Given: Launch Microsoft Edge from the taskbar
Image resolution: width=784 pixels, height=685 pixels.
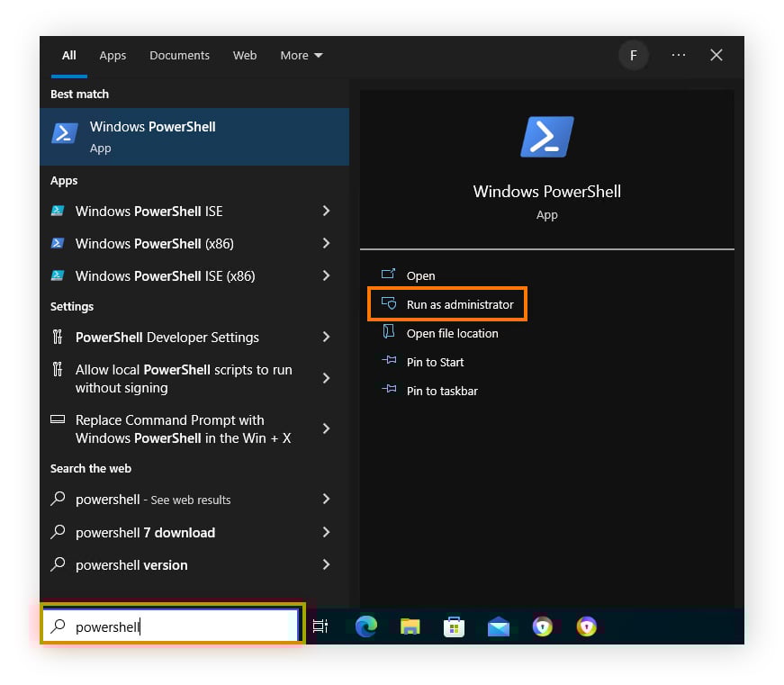Looking at the screenshot, I should 366,626.
